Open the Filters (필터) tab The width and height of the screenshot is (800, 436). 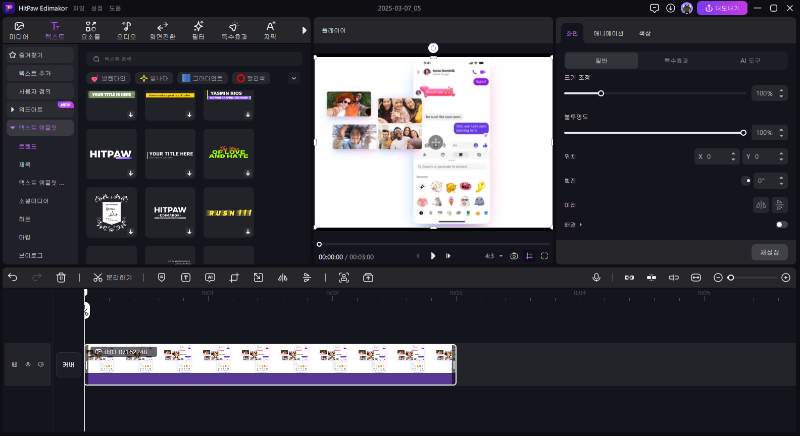[x=198, y=31]
